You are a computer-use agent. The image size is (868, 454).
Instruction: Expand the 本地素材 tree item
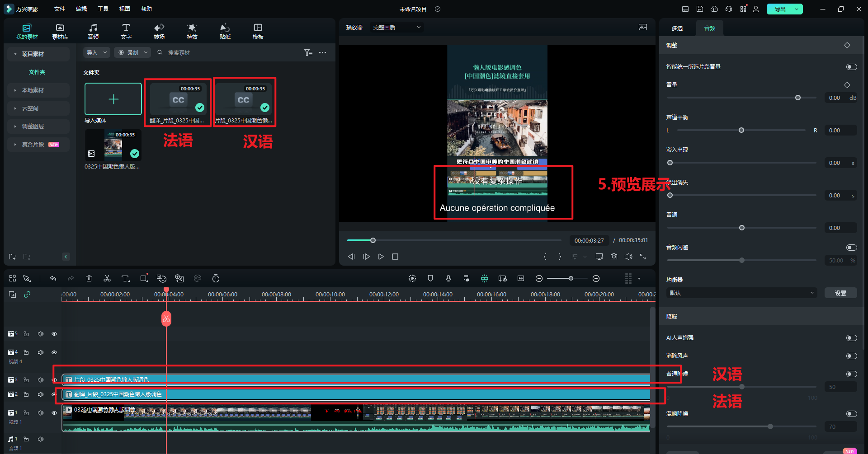point(33,90)
